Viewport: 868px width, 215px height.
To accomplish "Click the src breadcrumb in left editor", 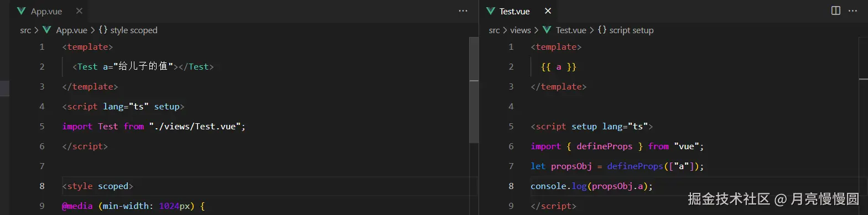I will 25,30.
